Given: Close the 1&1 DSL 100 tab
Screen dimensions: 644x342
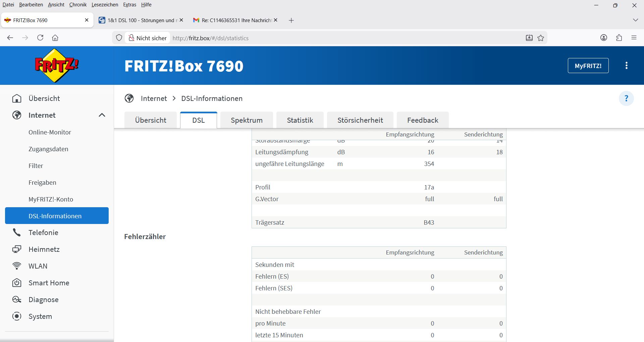Looking at the screenshot, I should [181, 20].
